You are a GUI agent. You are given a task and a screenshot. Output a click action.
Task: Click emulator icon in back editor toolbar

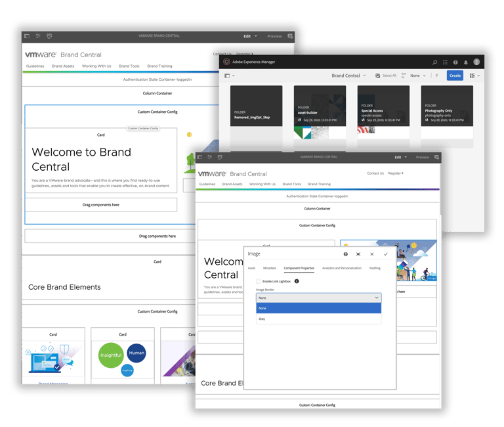click(49, 36)
